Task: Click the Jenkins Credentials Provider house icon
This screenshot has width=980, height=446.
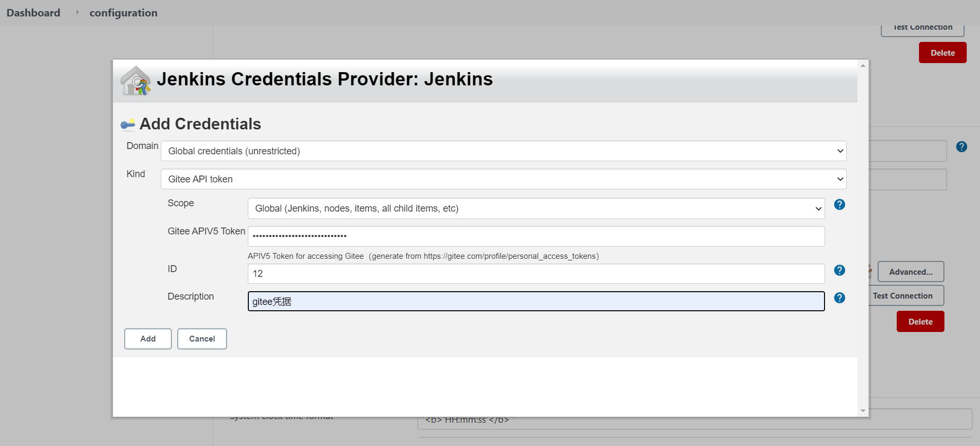Action: [x=136, y=81]
